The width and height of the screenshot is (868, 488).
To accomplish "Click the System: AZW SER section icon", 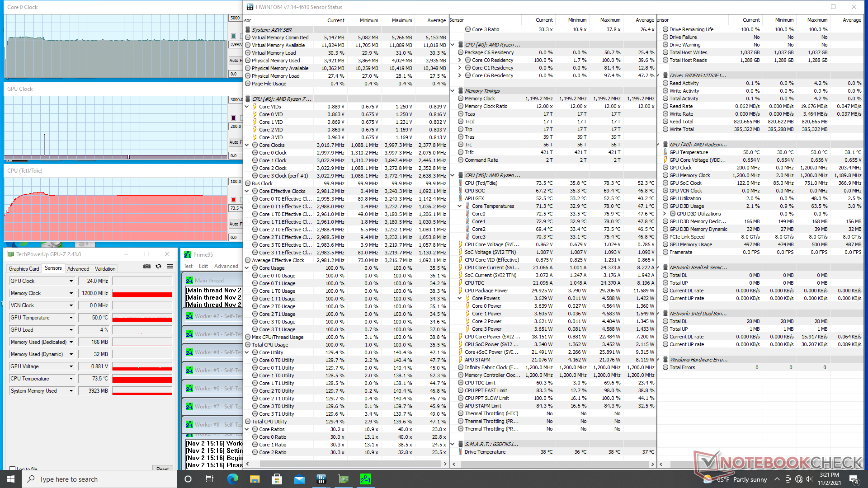I will click(248, 30).
